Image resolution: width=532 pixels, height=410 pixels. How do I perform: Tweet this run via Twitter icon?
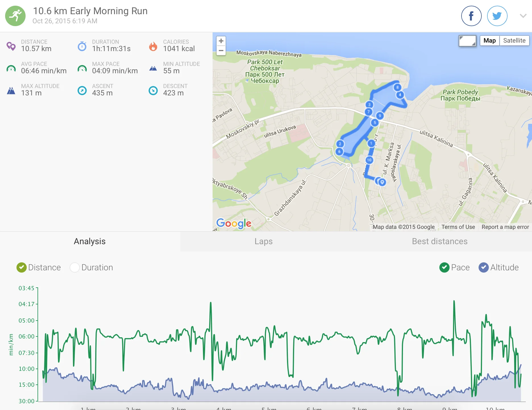[497, 16]
